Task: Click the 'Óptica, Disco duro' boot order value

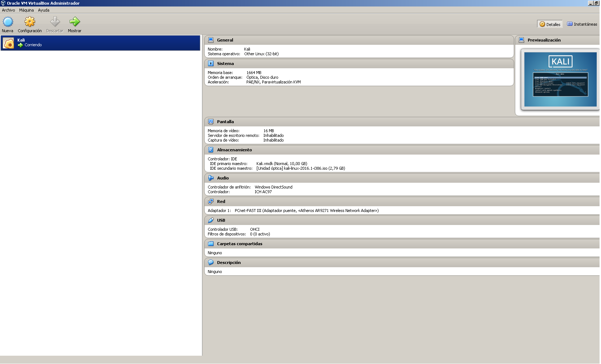Action: coord(262,78)
